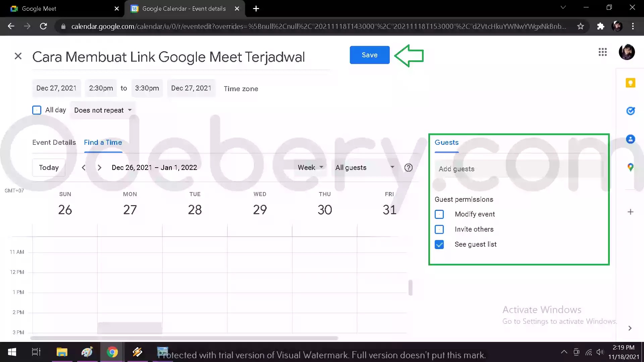Open the Google apps grid
This screenshot has height=362, width=644.
click(602, 52)
